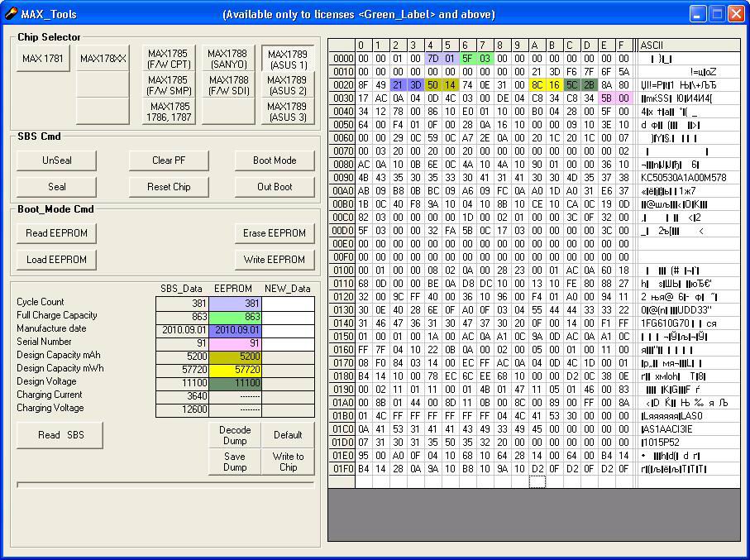Screen dimensions: 750x560
Task: Pick MAX1789 (ASUS 1) chip
Action: point(288,59)
